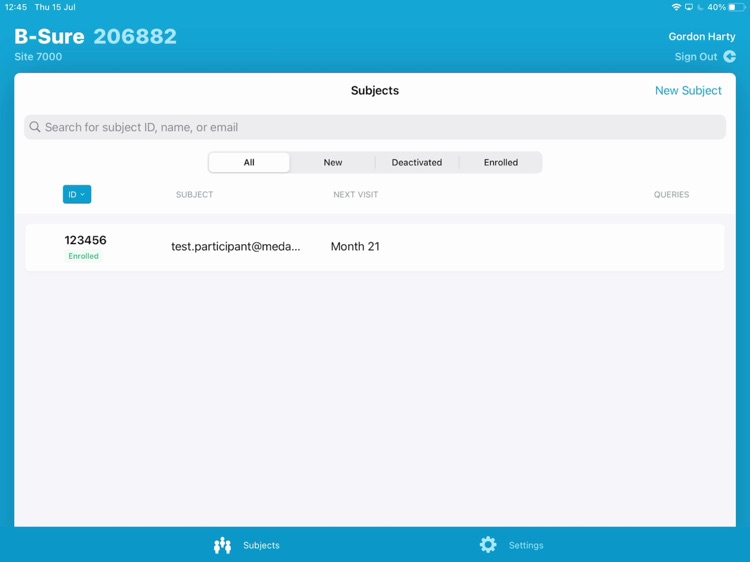Select the All filter tab
The image size is (750, 562).
[249, 163]
